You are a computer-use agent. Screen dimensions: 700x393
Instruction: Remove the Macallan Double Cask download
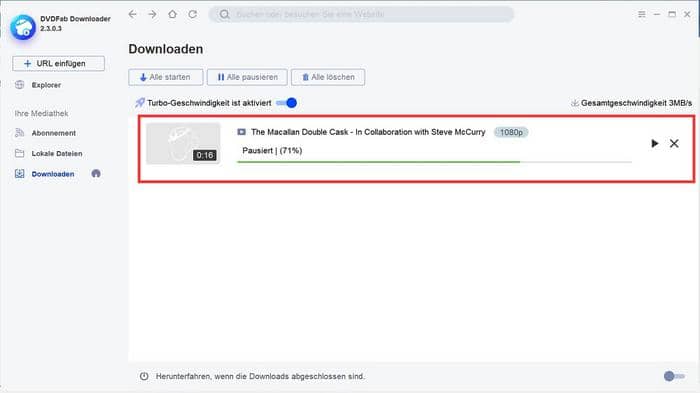tap(674, 143)
